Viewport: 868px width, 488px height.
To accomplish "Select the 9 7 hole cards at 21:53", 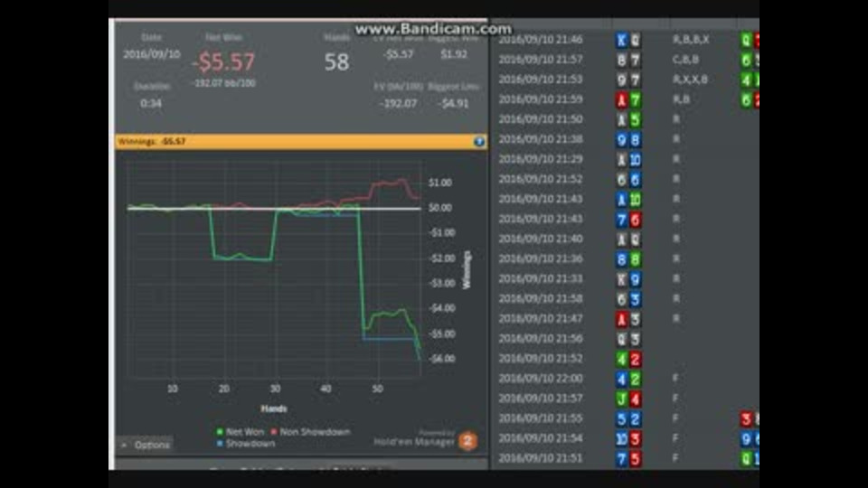I will coord(628,80).
